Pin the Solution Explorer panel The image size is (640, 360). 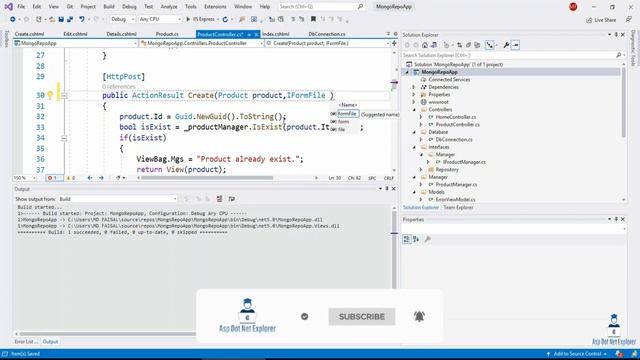tap(616, 35)
